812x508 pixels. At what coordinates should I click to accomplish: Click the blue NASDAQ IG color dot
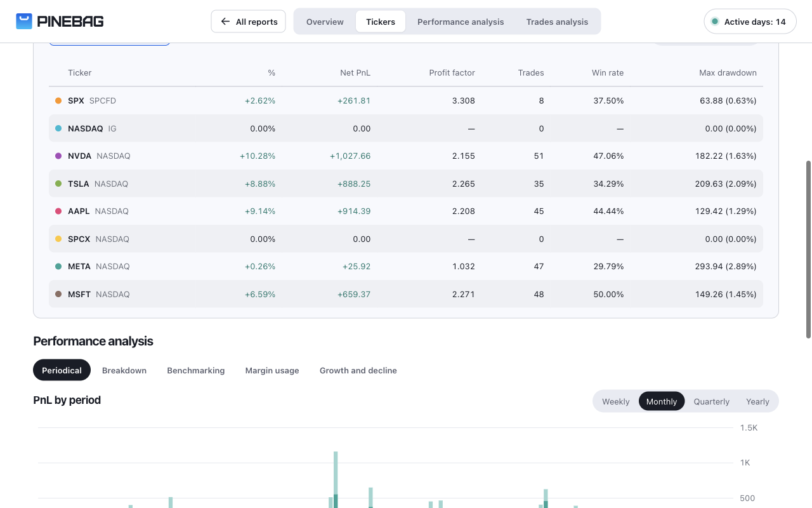point(58,128)
